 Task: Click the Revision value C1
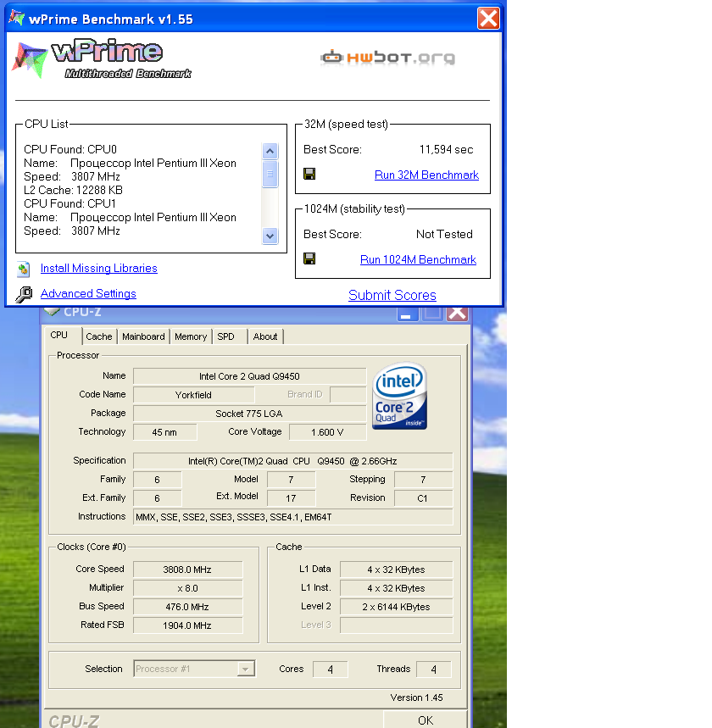click(x=423, y=498)
